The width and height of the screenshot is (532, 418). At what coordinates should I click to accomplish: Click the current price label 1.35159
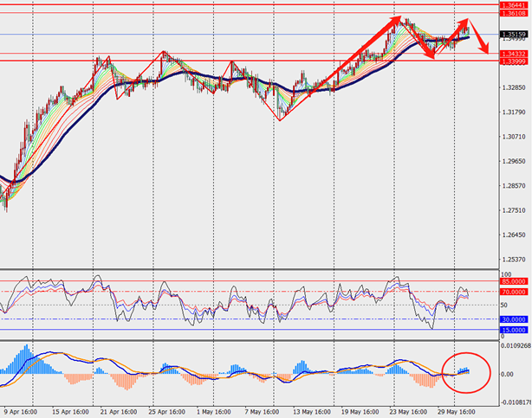tap(513, 34)
